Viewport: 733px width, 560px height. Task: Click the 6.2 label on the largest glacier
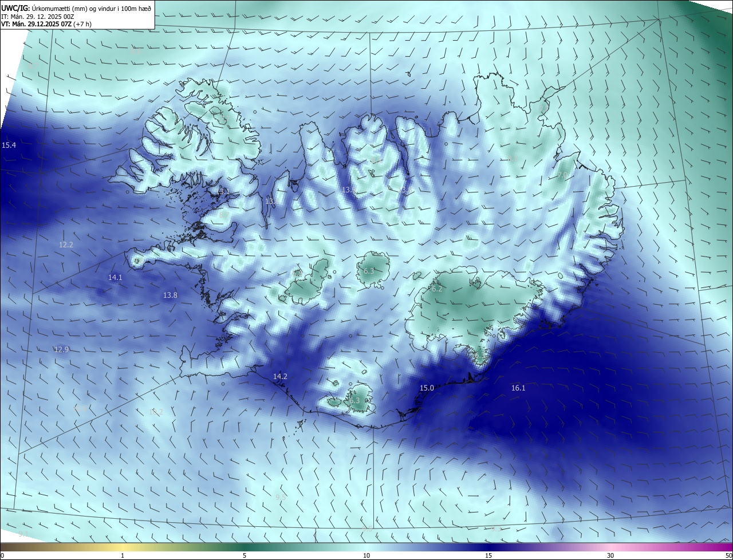click(437, 289)
